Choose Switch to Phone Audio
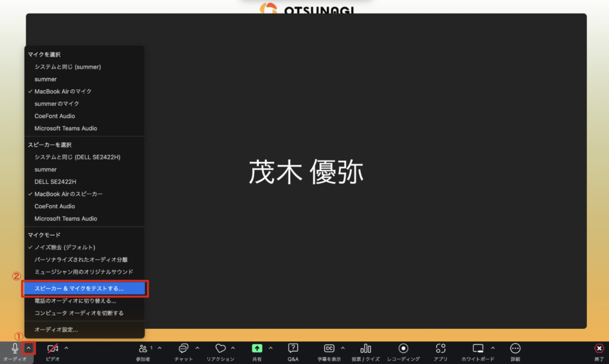609x364 pixels. 75,301
